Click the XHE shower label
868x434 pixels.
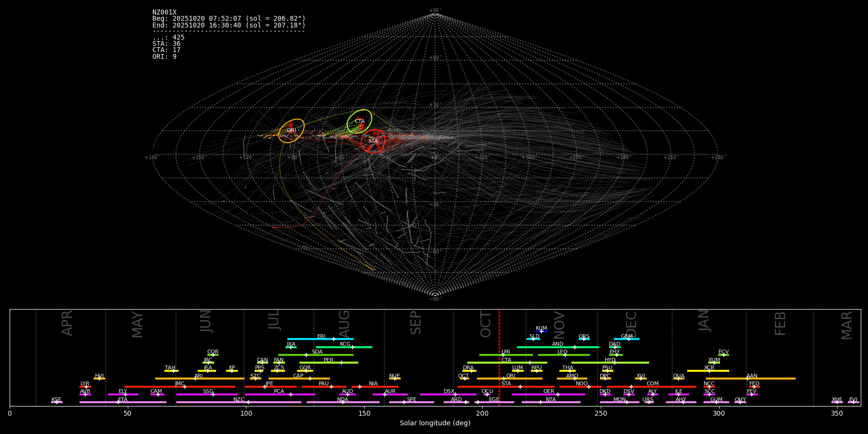(837, 400)
